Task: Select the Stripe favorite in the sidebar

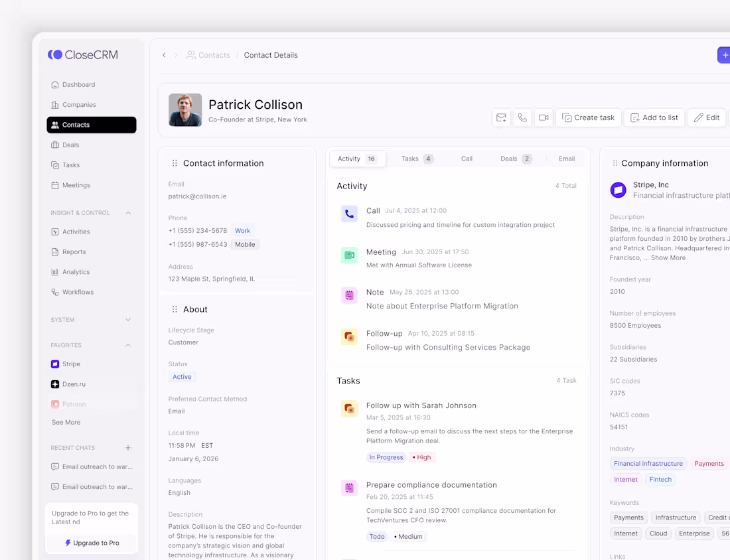Action: (x=66, y=364)
